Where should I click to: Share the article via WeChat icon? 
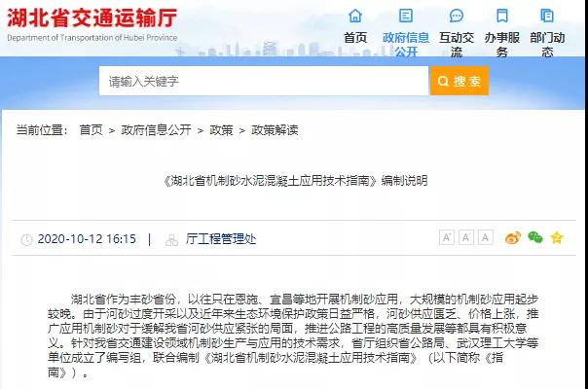(534, 237)
